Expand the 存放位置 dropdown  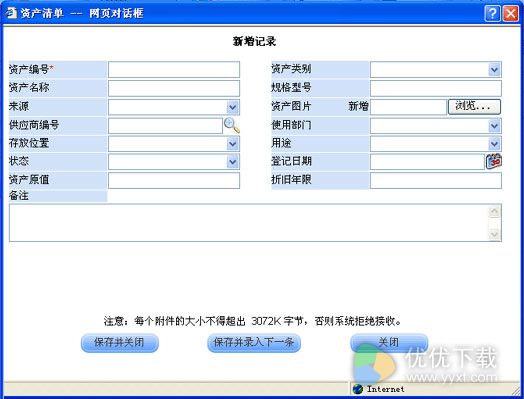pos(233,144)
